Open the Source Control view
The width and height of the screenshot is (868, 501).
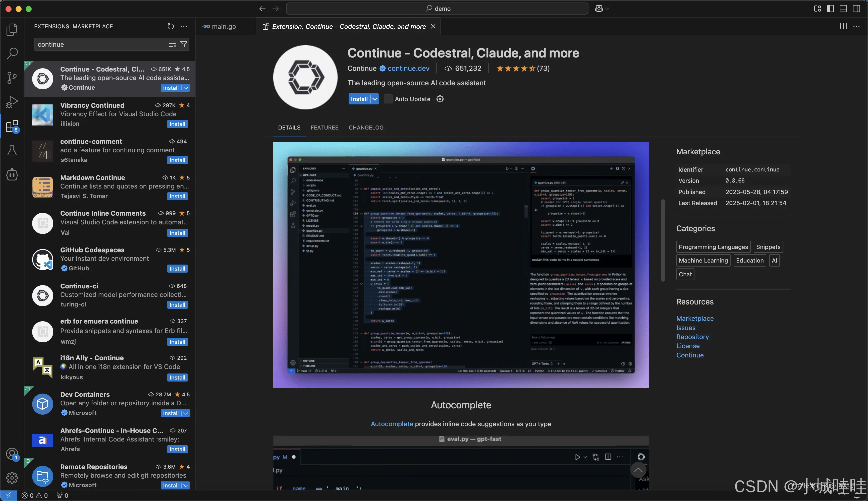12,78
